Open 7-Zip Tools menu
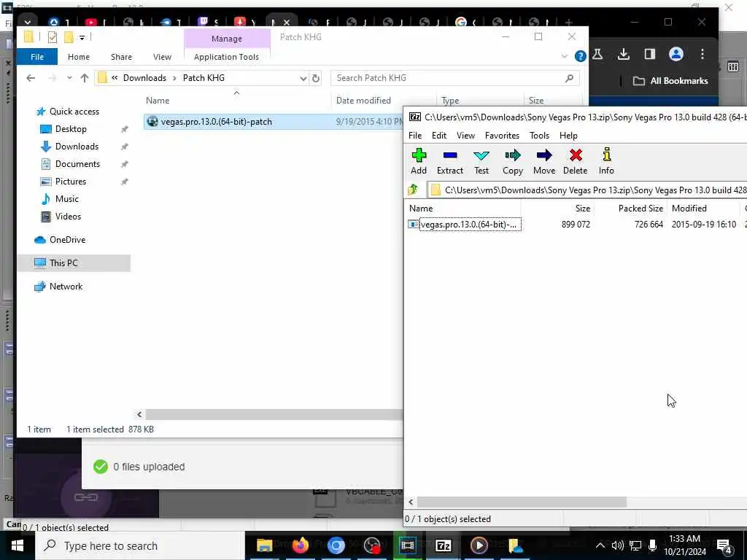Viewport: 747px width, 560px height. tap(539, 135)
